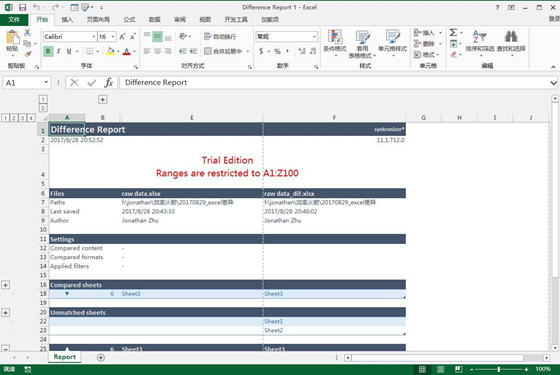Open the number format dropdown
Viewport: 560px width, 375px height.
(x=314, y=37)
